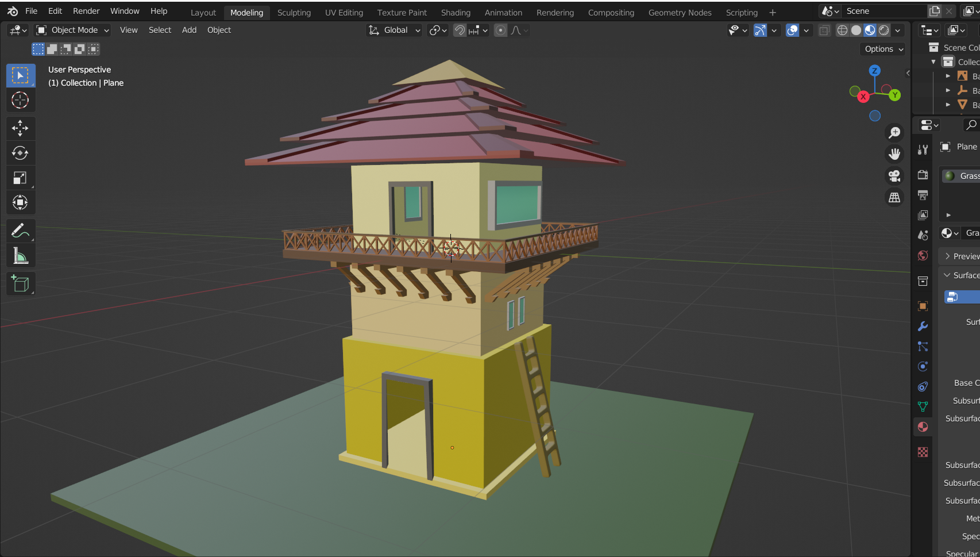Switch to Rendered shading
The image size is (980, 557).
(x=884, y=30)
